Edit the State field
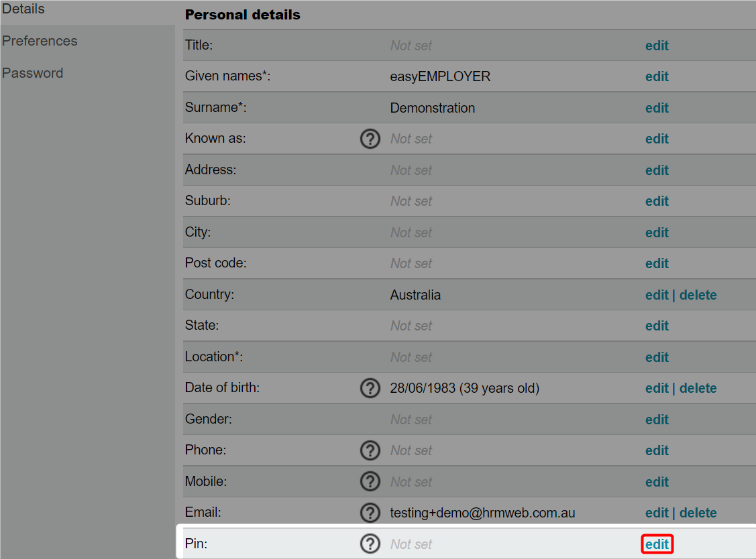This screenshot has width=756, height=559. 657,326
